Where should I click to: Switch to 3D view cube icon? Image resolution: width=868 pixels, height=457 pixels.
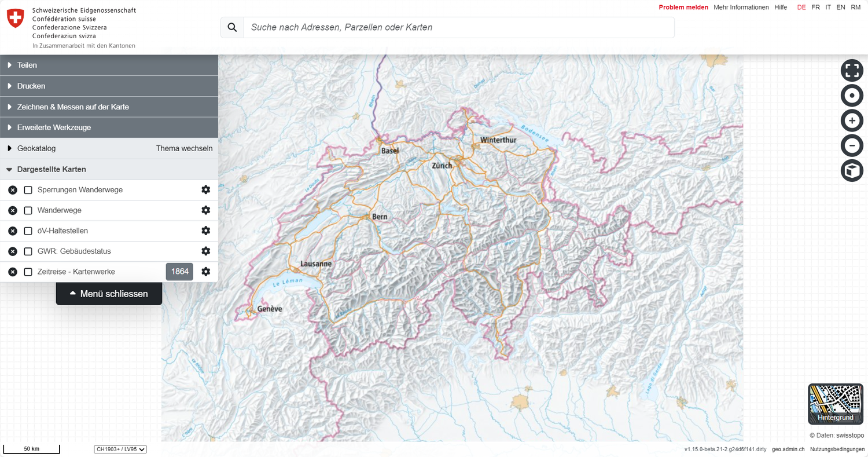(851, 171)
